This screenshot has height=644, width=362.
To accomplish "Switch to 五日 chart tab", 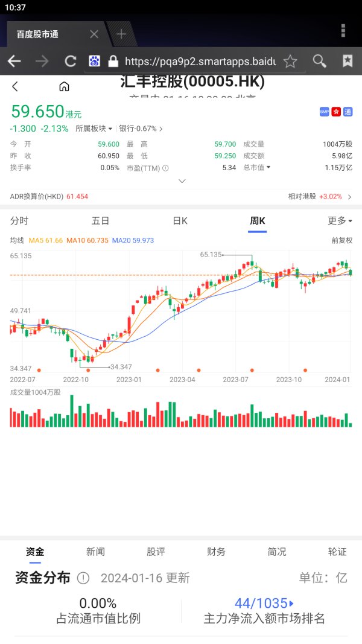I will 100,221.
